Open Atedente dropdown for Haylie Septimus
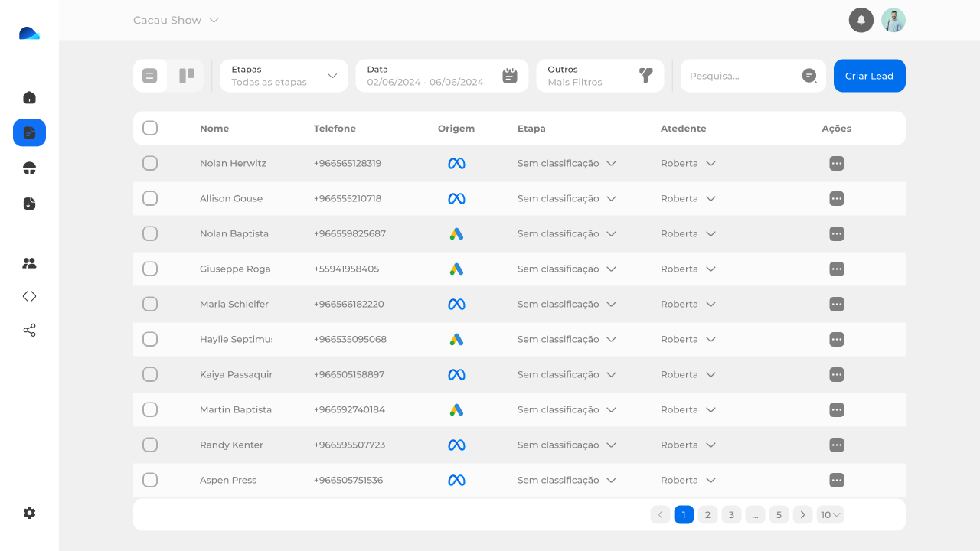The image size is (980, 551). pyautogui.click(x=688, y=339)
